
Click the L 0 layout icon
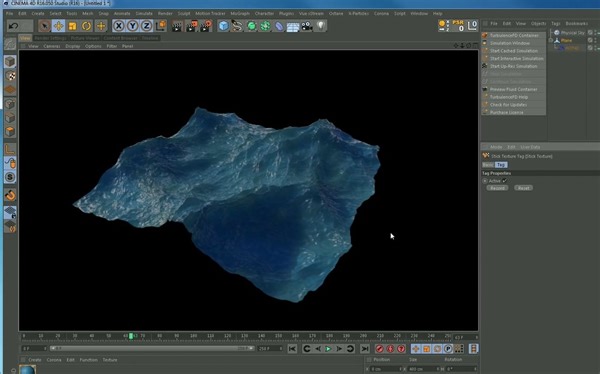(x=473, y=26)
